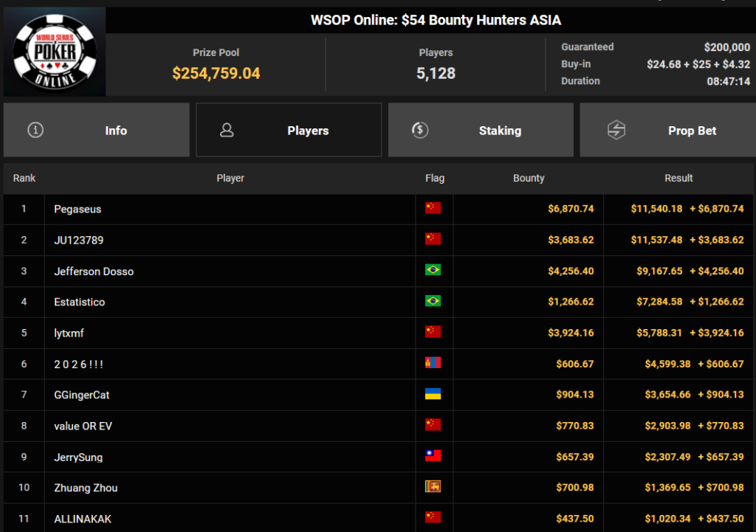756x532 pixels.
Task: Select player Estatistico
Action: pyautogui.click(x=80, y=302)
